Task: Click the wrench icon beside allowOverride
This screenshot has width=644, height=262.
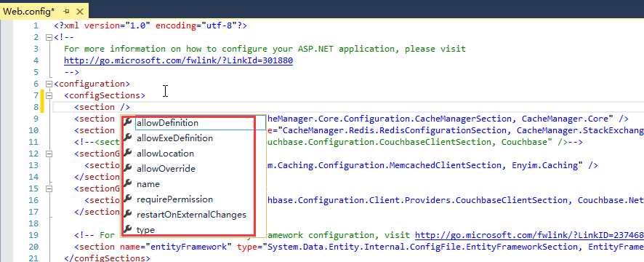Action: point(128,168)
